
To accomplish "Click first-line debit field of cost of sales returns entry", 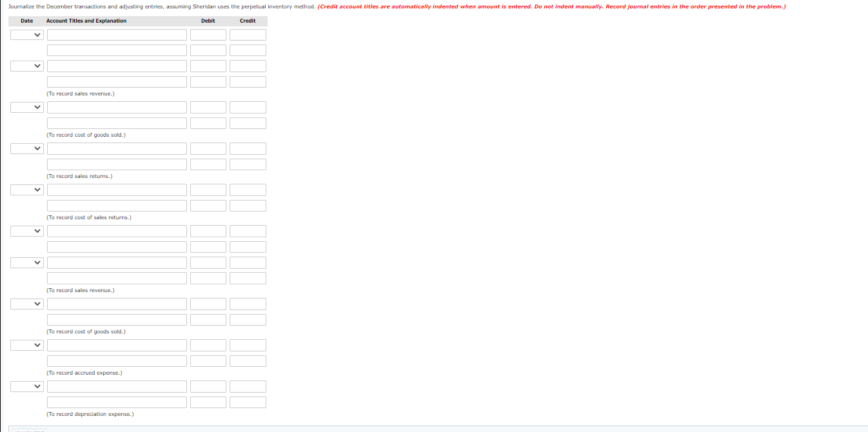I will point(208,190).
